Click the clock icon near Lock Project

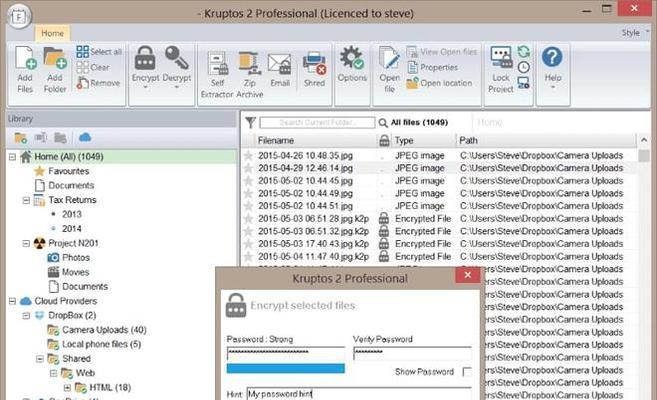524,67
